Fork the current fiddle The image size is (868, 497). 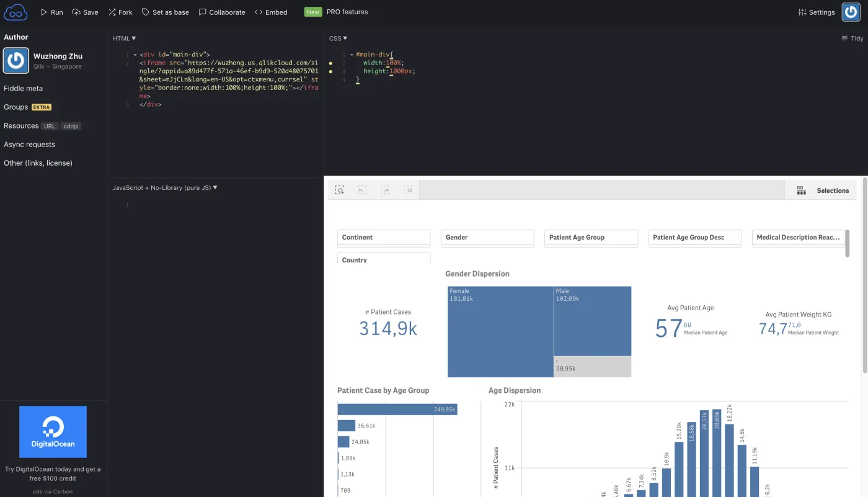(120, 12)
